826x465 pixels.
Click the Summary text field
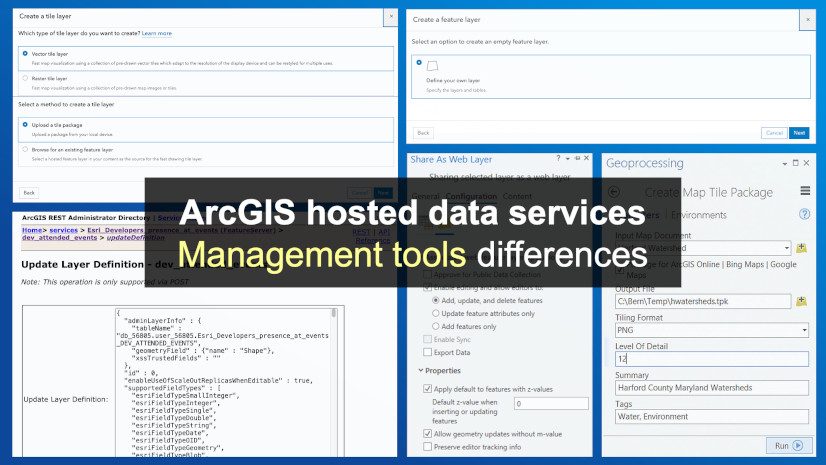[x=712, y=388]
